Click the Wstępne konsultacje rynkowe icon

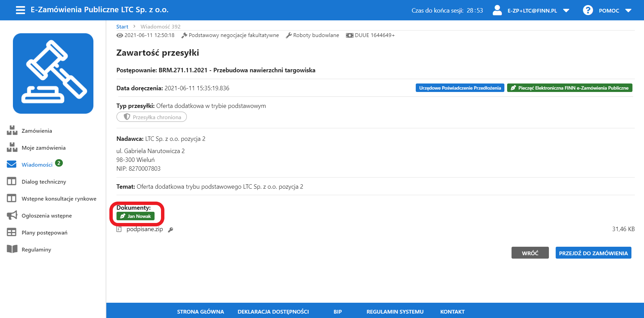[x=12, y=198]
